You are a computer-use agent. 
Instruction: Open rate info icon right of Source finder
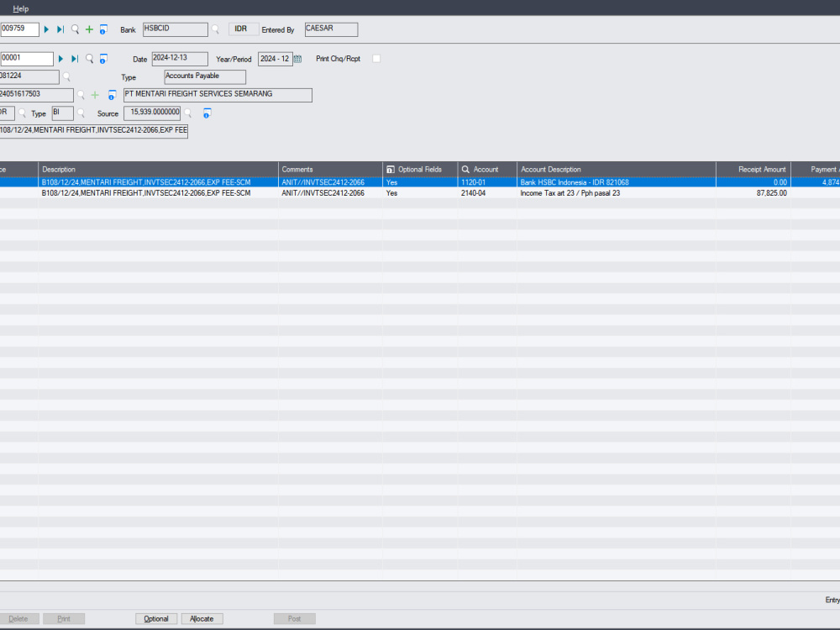point(207,113)
